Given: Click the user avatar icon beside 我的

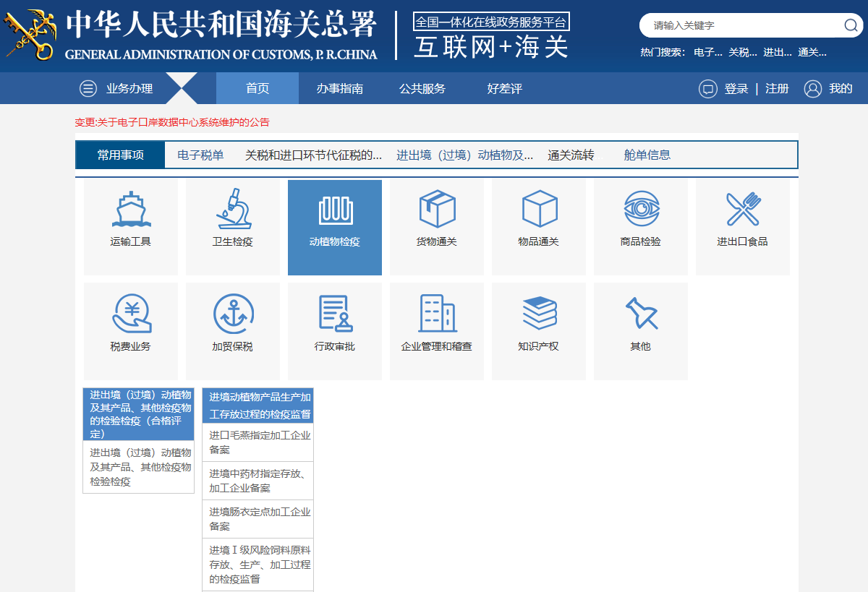Looking at the screenshot, I should click(813, 89).
